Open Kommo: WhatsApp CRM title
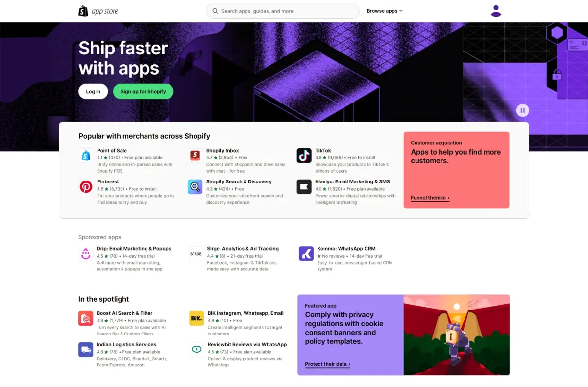 (x=346, y=249)
